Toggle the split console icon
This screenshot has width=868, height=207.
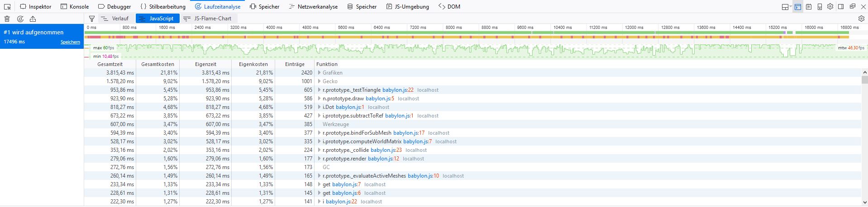coord(797,7)
